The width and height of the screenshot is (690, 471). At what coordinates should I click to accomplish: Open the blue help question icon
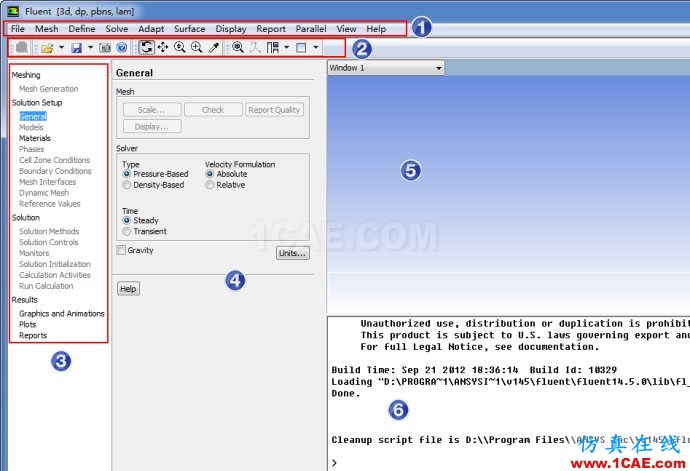click(122, 48)
